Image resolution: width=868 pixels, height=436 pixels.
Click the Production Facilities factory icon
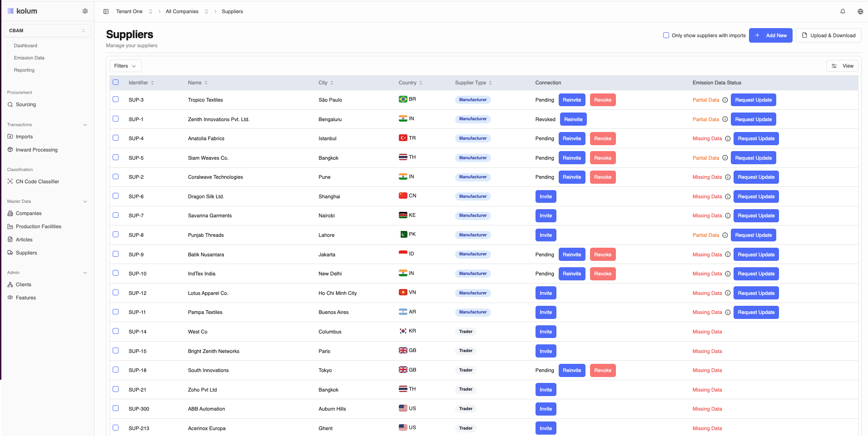click(x=10, y=226)
